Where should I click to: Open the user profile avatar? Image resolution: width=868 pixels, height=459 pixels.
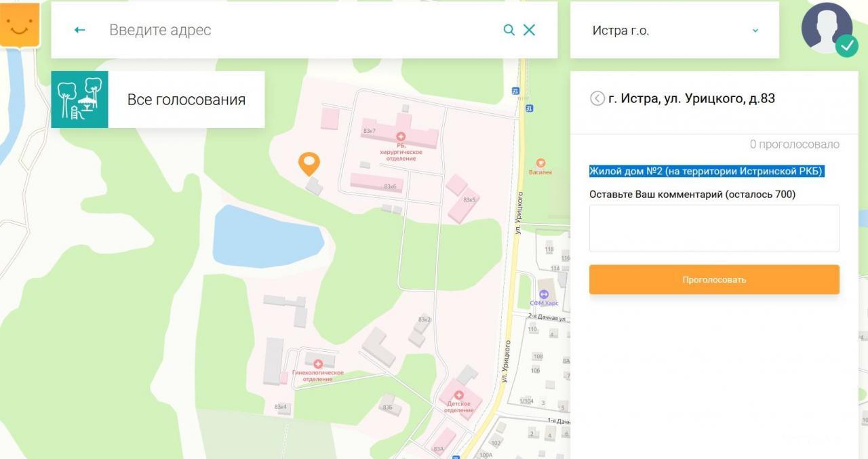(x=827, y=28)
